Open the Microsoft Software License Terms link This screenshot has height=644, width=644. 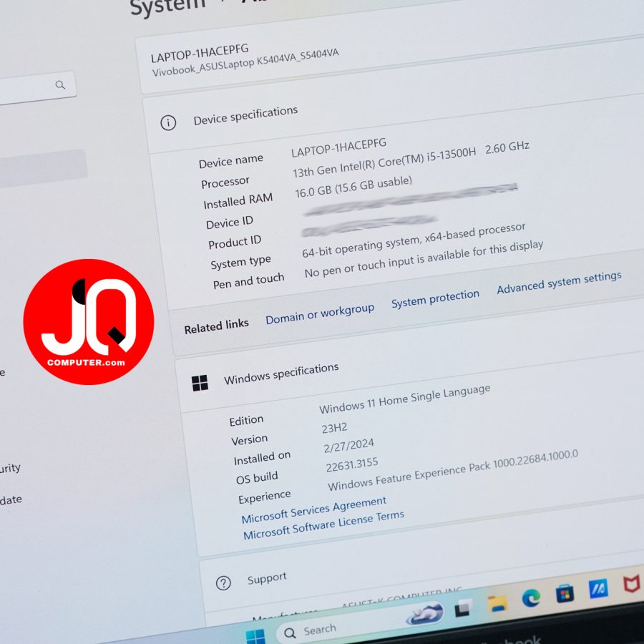click(323, 525)
